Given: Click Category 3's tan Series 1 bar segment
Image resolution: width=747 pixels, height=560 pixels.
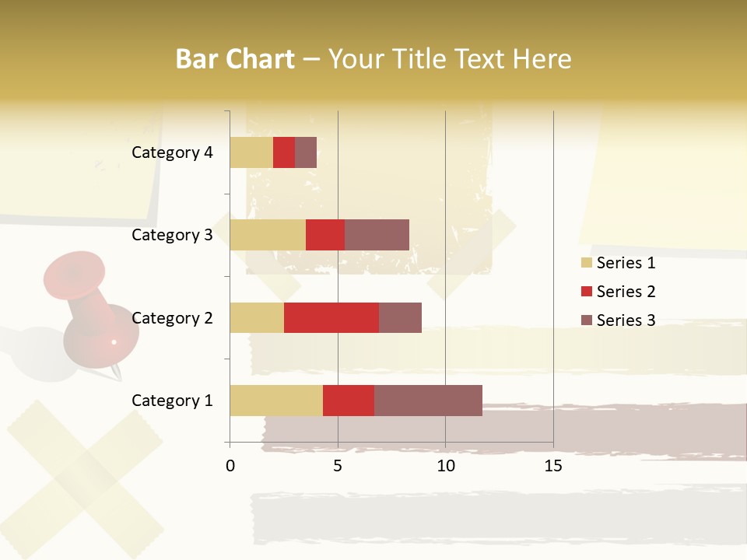Looking at the screenshot, I should point(268,235).
